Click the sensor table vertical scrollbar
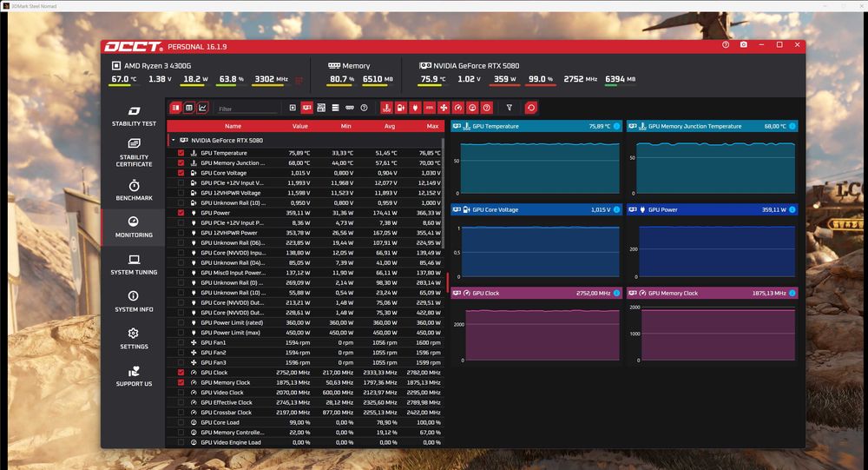Screen dimensions: 868x470 point(443,194)
